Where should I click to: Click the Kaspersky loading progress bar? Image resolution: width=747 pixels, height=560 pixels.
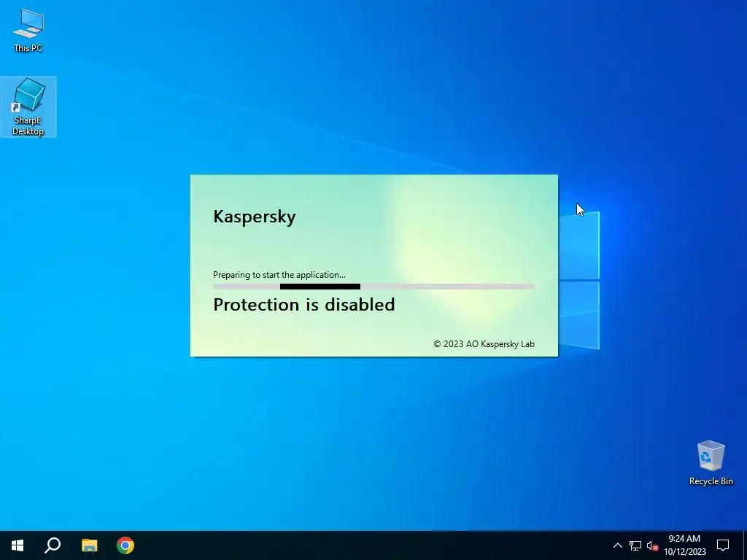point(374,287)
